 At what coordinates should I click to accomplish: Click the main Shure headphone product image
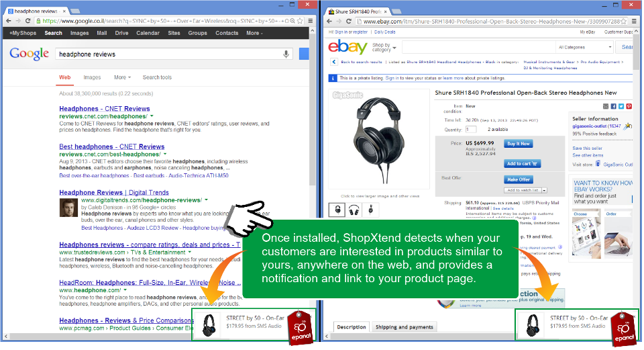(x=378, y=139)
